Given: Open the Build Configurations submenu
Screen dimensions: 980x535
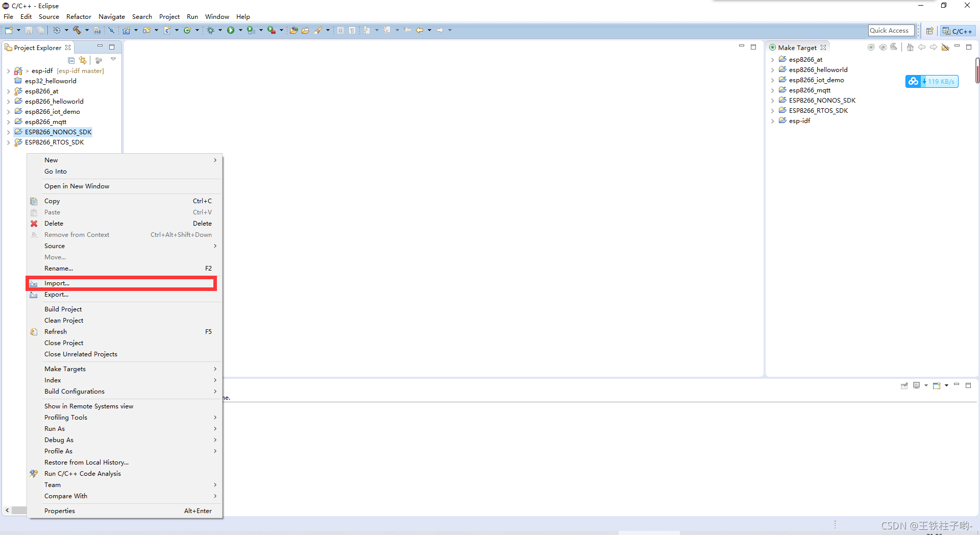Looking at the screenshot, I should point(125,392).
